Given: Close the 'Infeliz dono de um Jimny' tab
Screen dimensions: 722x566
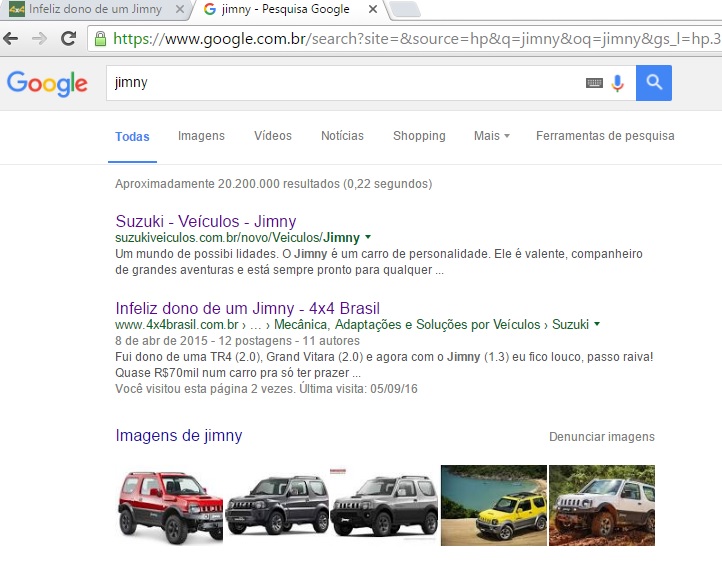Looking at the screenshot, I should point(180,9).
